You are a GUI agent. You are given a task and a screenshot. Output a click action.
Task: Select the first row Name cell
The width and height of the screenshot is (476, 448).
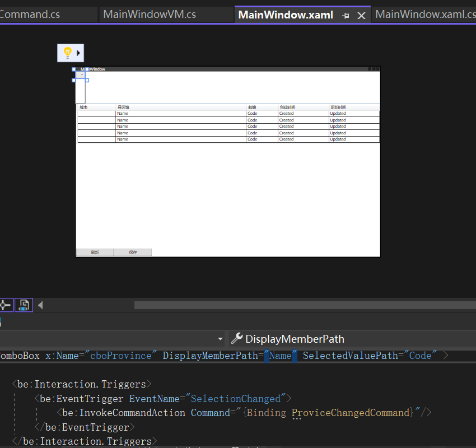coord(181,114)
